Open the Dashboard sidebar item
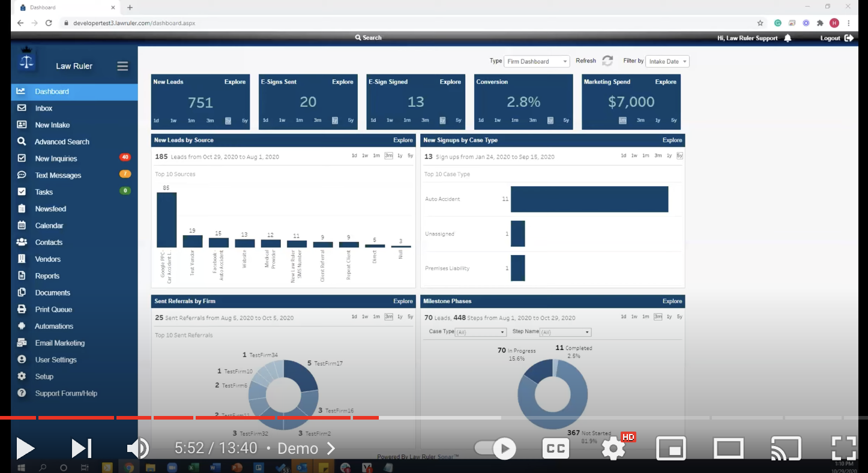 tap(74, 91)
